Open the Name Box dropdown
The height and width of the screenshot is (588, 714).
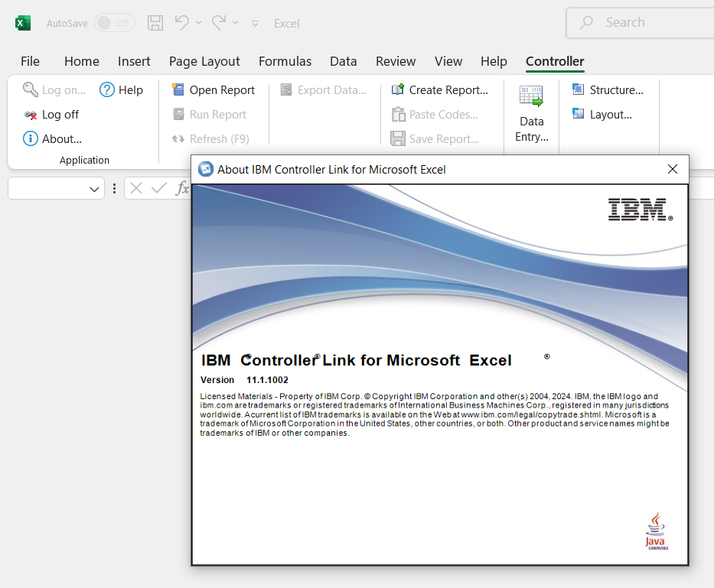click(x=94, y=188)
